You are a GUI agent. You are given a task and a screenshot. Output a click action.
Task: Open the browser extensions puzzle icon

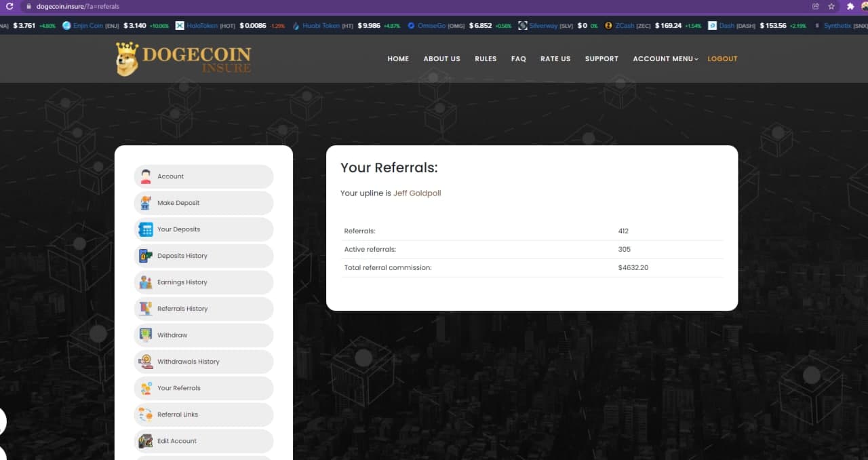850,6
